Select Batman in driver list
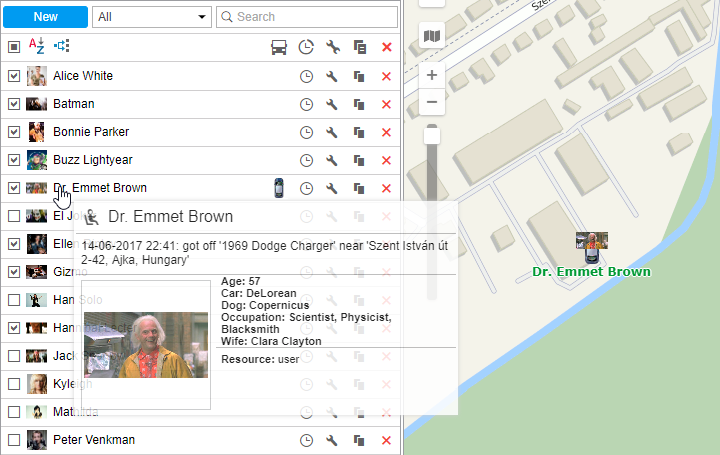The height and width of the screenshot is (455, 720). [x=73, y=104]
